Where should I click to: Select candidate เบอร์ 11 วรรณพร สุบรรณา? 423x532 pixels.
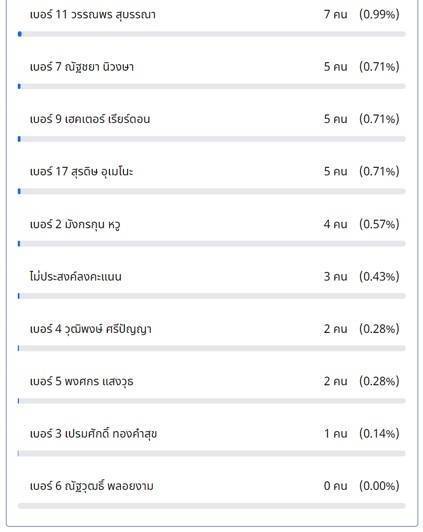pyautogui.click(x=93, y=15)
